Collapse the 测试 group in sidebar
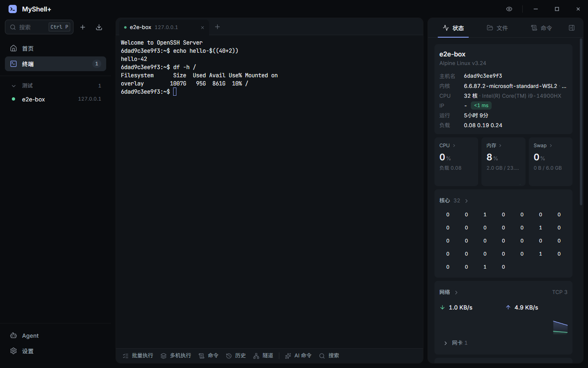 click(13, 86)
